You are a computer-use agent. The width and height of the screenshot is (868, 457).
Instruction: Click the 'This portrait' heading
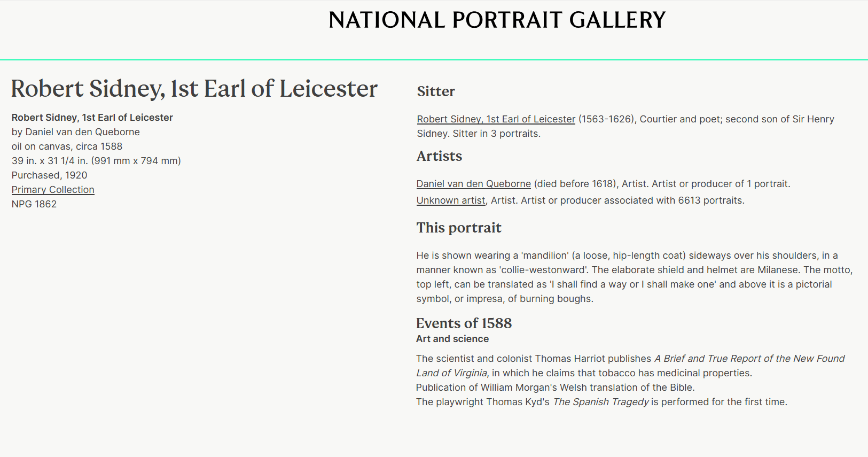(x=459, y=228)
